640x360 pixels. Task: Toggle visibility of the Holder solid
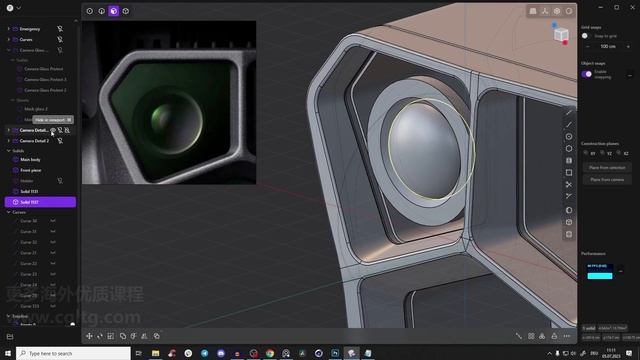[60, 181]
